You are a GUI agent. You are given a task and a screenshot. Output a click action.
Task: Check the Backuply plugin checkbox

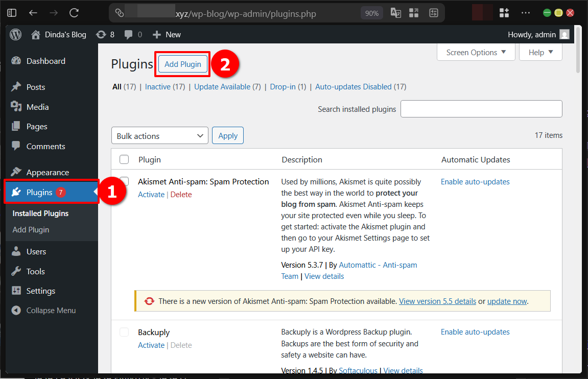pyautogui.click(x=124, y=332)
